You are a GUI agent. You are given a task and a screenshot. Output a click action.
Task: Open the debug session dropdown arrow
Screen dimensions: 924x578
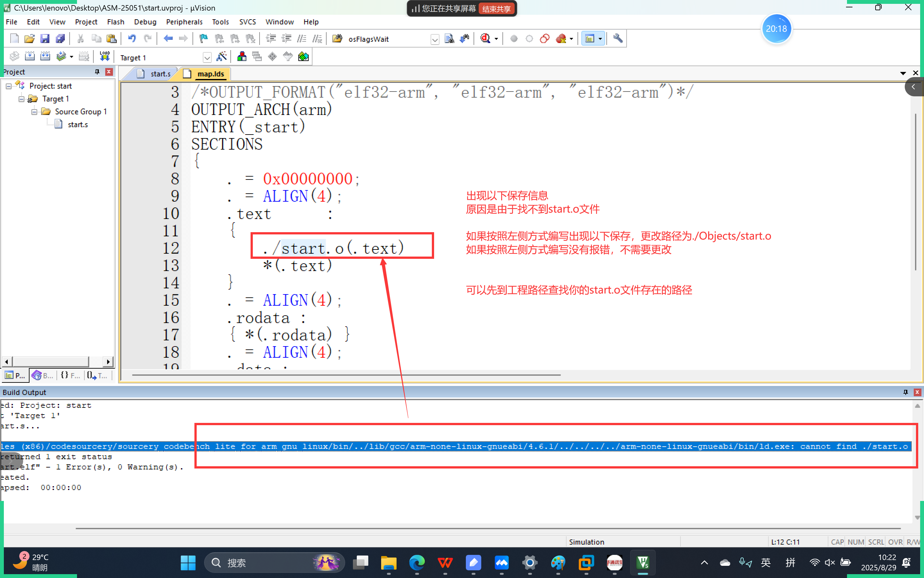pyautogui.click(x=496, y=39)
